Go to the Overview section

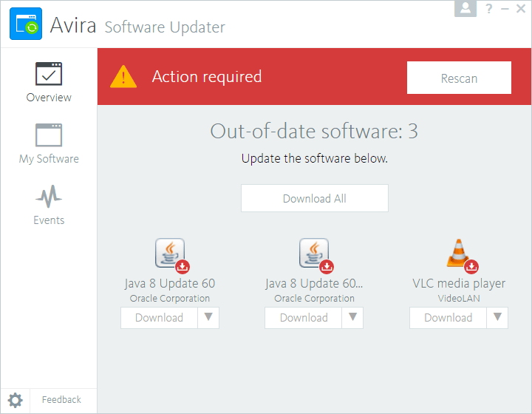[49, 83]
